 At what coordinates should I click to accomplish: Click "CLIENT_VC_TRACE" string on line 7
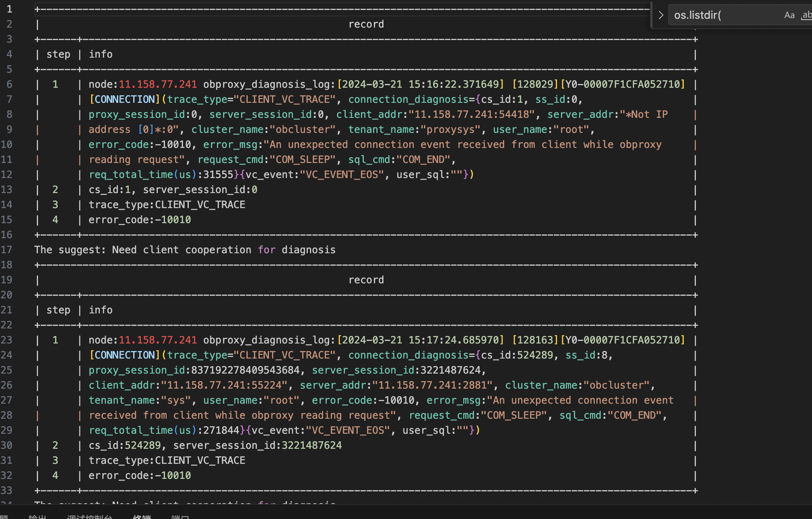(285, 99)
